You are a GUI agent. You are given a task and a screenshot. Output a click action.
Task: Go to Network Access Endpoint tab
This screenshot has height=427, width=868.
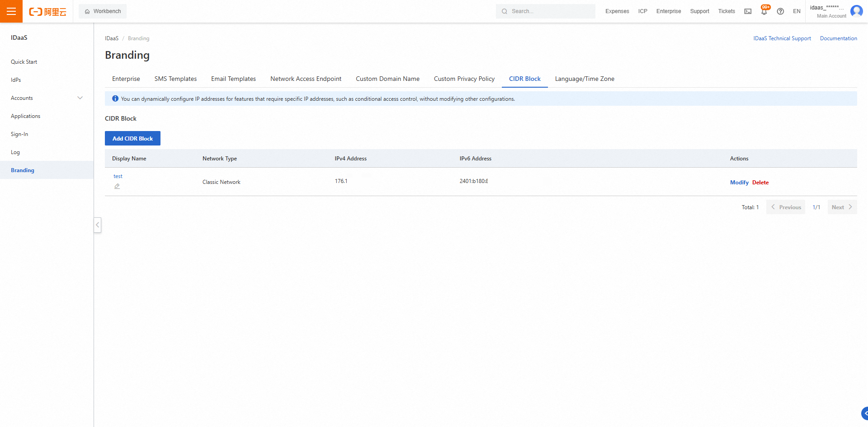[x=306, y=79]
